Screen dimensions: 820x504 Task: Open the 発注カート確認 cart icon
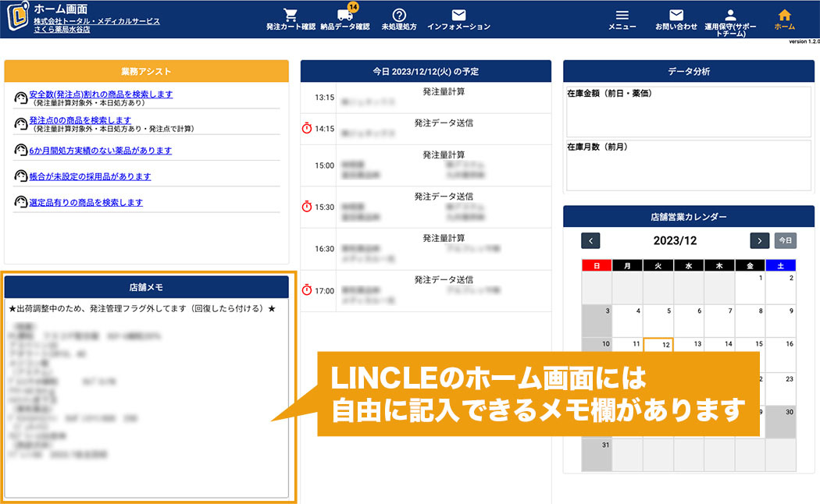[291, 15]
